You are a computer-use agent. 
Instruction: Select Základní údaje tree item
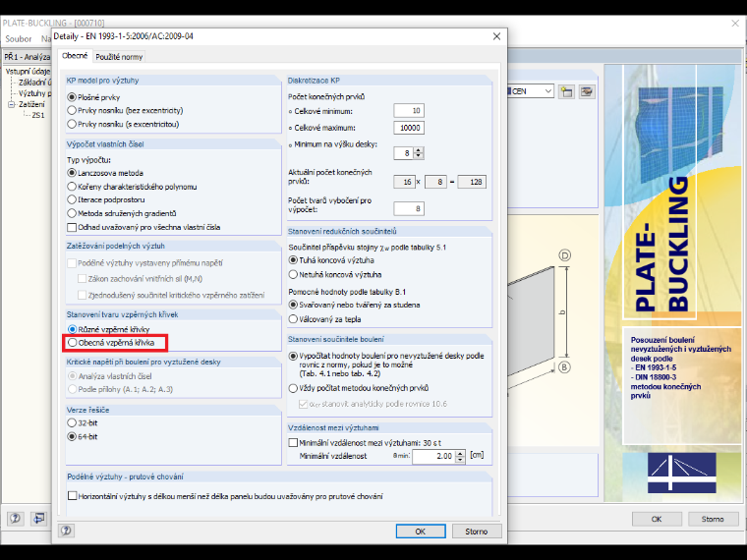[34, 83]
